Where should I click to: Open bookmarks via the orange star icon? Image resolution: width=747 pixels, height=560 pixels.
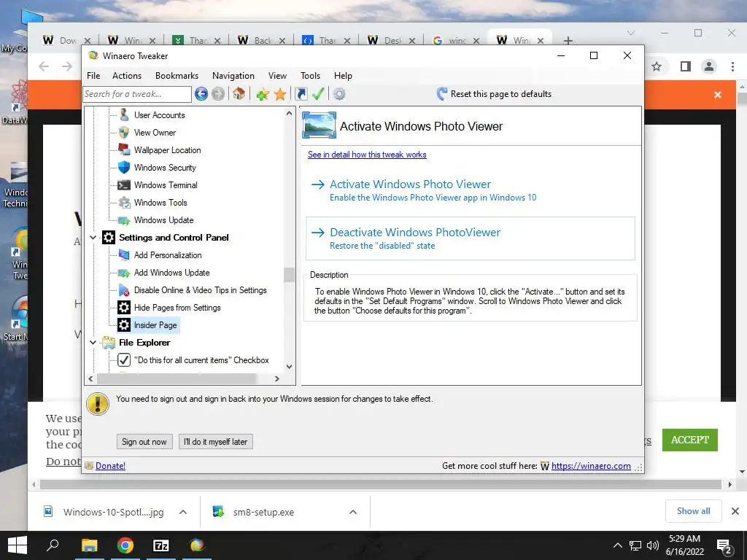pos(280,94)
